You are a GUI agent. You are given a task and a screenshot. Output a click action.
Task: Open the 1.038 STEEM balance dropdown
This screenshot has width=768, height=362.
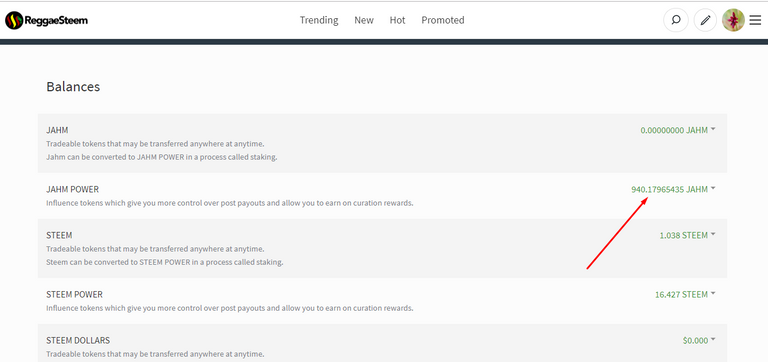click(x=687, y=235)
